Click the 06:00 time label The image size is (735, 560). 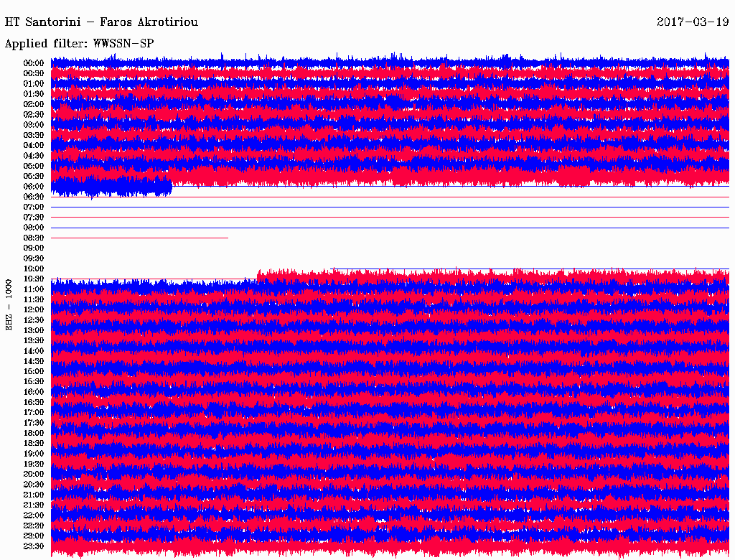[x=34, y=187]
